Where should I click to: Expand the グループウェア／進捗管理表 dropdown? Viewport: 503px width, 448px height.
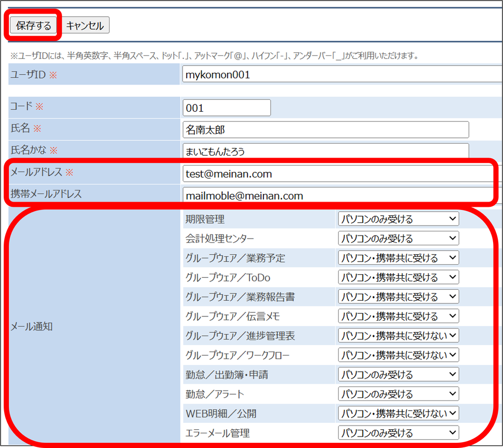(x=398, y=336)
